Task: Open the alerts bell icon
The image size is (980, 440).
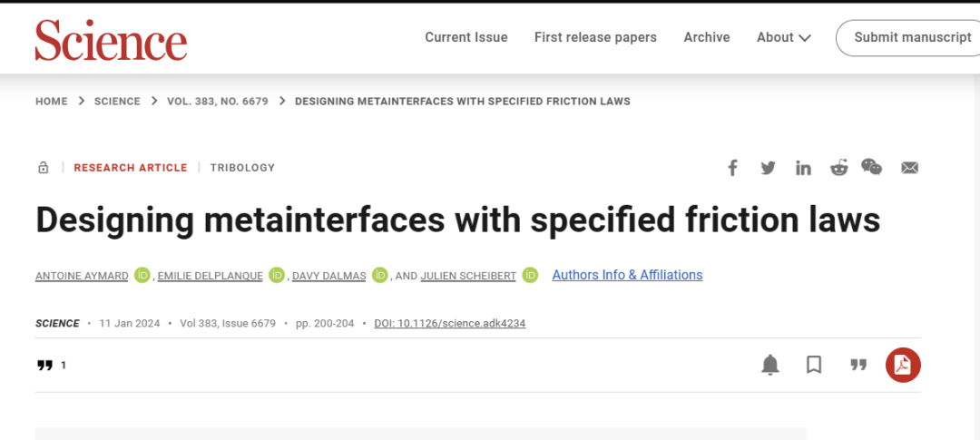Action: pos(770,365)
